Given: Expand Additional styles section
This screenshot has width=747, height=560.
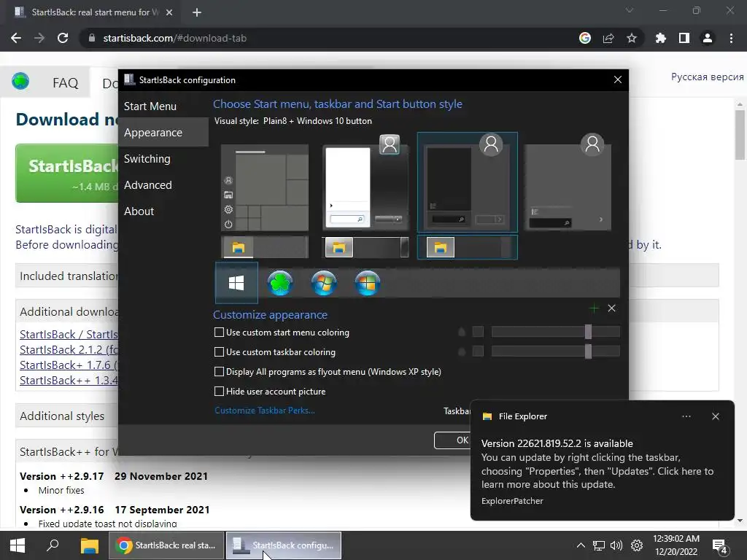Looking at the screenshot, I should [x=67, y=416].
